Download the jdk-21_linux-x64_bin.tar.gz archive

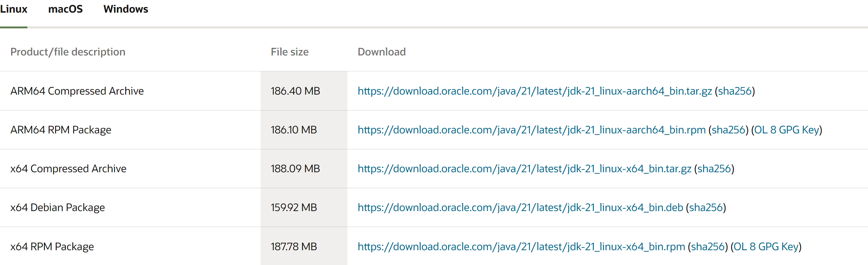pyautogui.click(x=524, y=169)
